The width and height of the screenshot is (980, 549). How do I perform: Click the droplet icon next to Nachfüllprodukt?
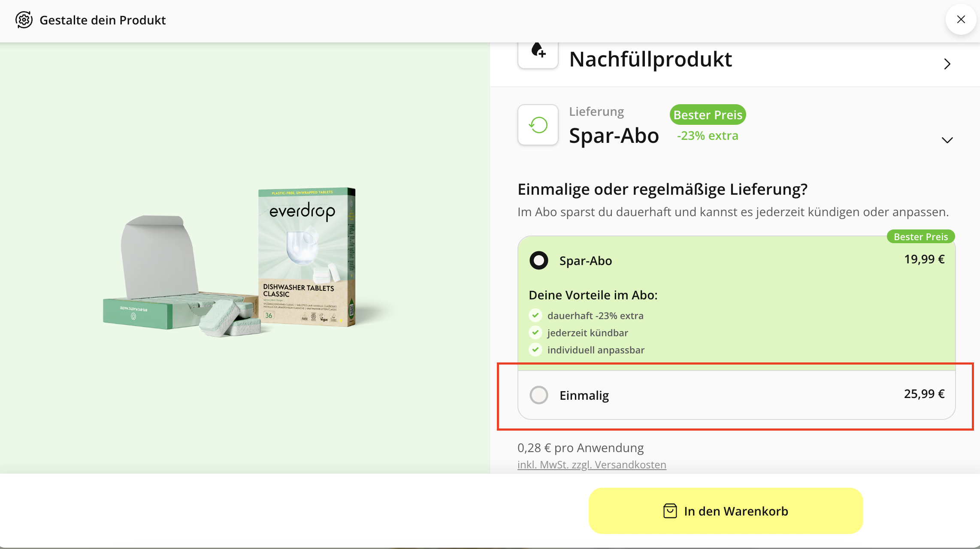click(538, 55)
